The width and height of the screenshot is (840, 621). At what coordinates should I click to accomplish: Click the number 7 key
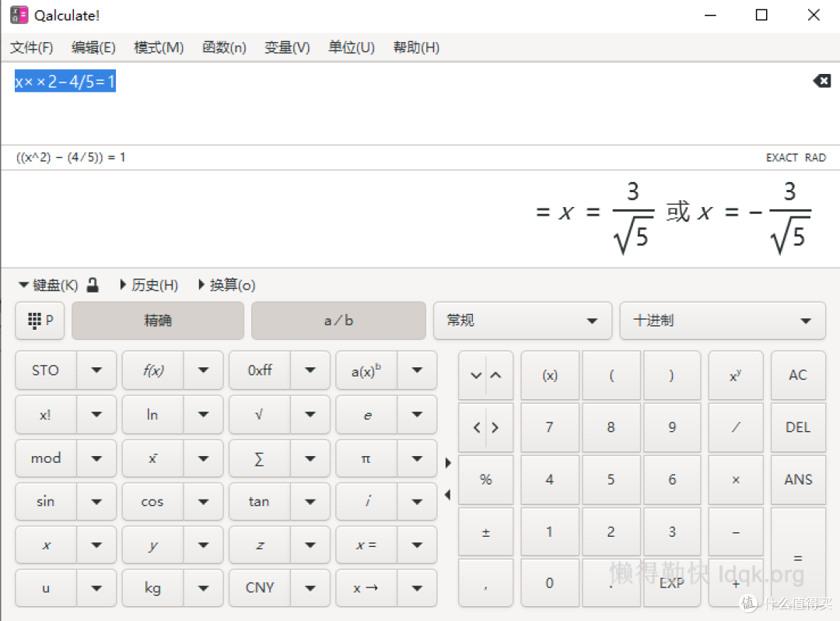click(x=550, y=427)
